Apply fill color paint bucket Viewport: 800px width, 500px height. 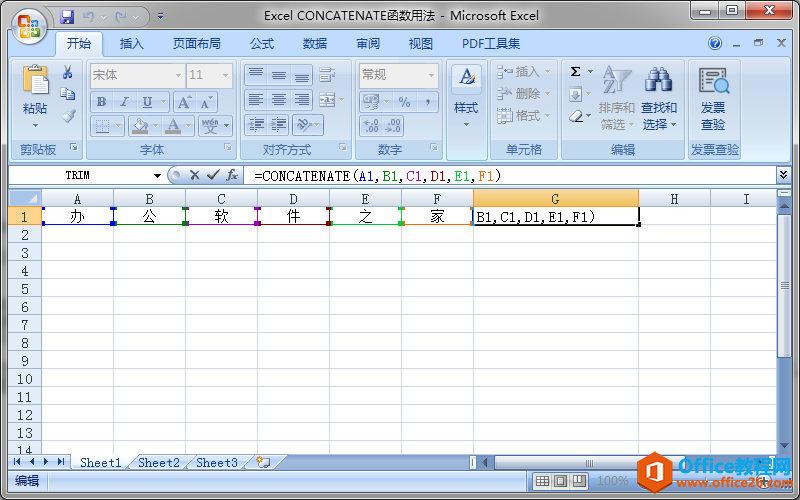pos(138,126)
